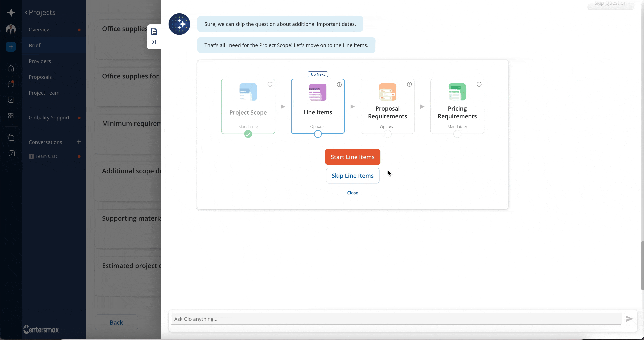Toggle the completion circle under Proposal Requirements
644x340 pixels.
(x=387, y=134)
